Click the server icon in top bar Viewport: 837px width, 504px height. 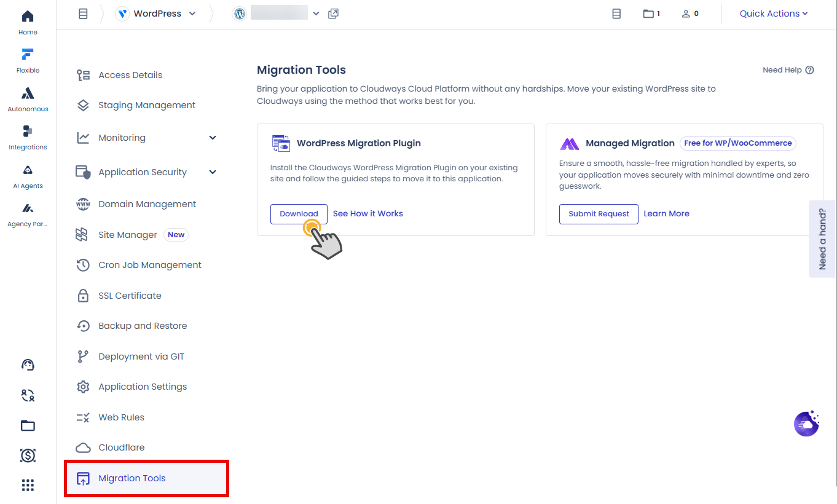click(616, 14)
